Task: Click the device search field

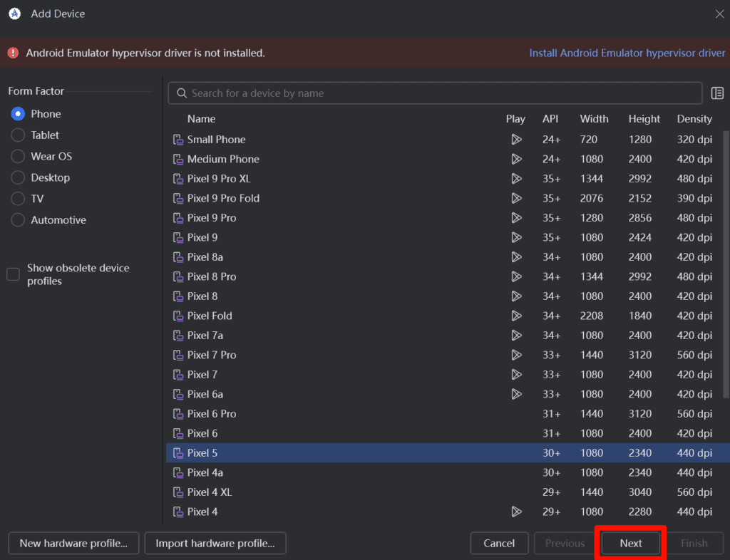Action: click(435, 93)
